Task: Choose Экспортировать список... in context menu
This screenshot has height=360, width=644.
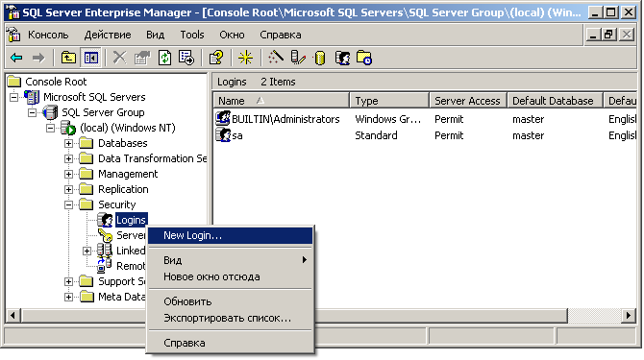Action: 230,318
